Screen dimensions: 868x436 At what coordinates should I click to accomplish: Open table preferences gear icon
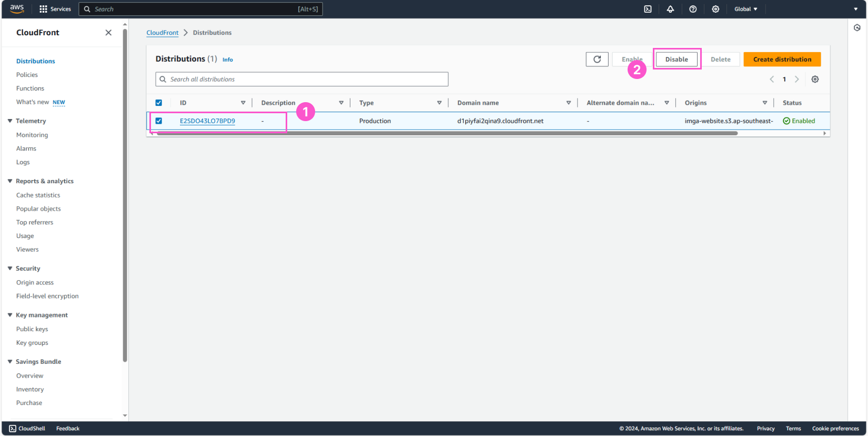tap(815, 80)
